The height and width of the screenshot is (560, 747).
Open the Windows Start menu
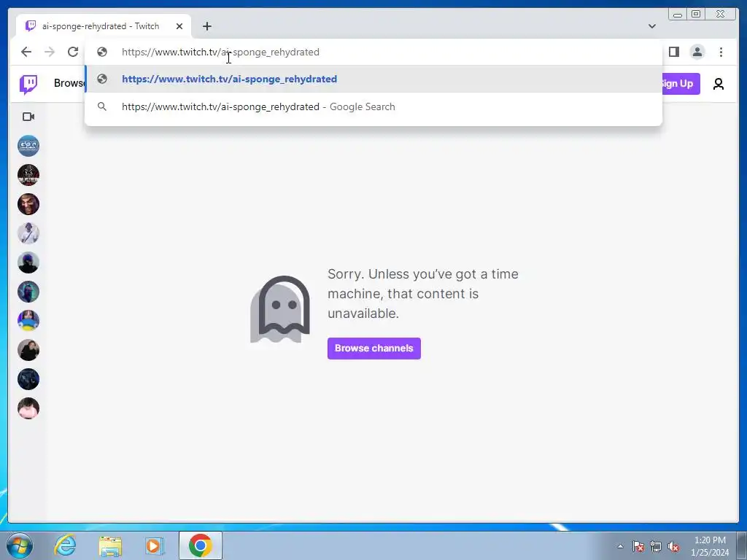click(20, 545)
